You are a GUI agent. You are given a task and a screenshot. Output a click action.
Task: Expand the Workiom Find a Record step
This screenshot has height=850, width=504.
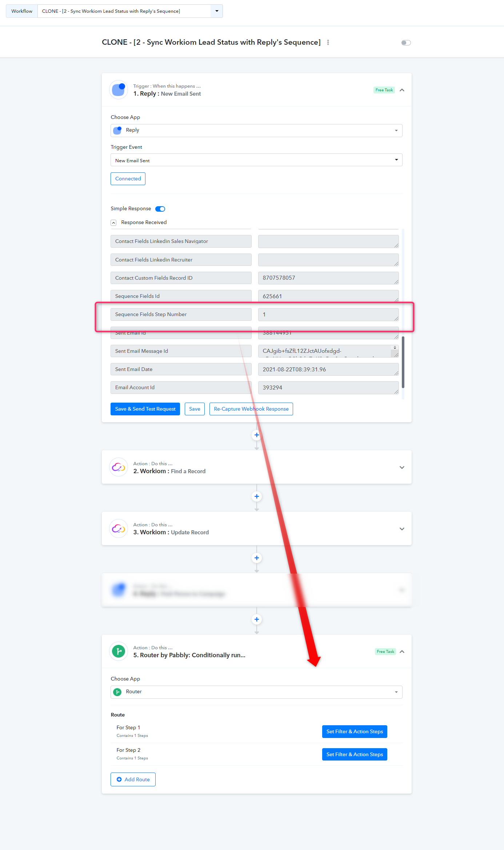[x=402, y=467]
